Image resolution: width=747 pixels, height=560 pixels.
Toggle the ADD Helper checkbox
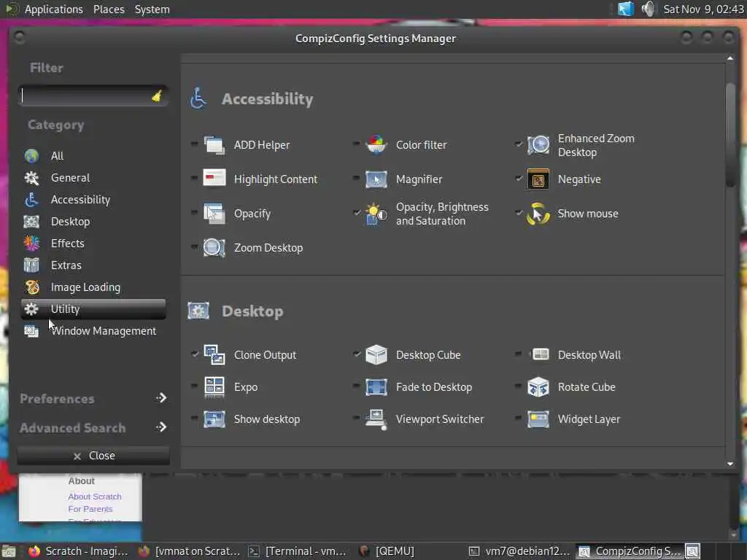pos(194,144)
